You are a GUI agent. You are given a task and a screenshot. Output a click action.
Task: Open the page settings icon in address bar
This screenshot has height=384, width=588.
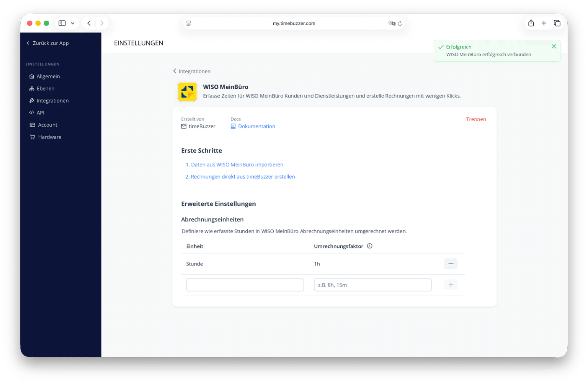tap(189, 23)
